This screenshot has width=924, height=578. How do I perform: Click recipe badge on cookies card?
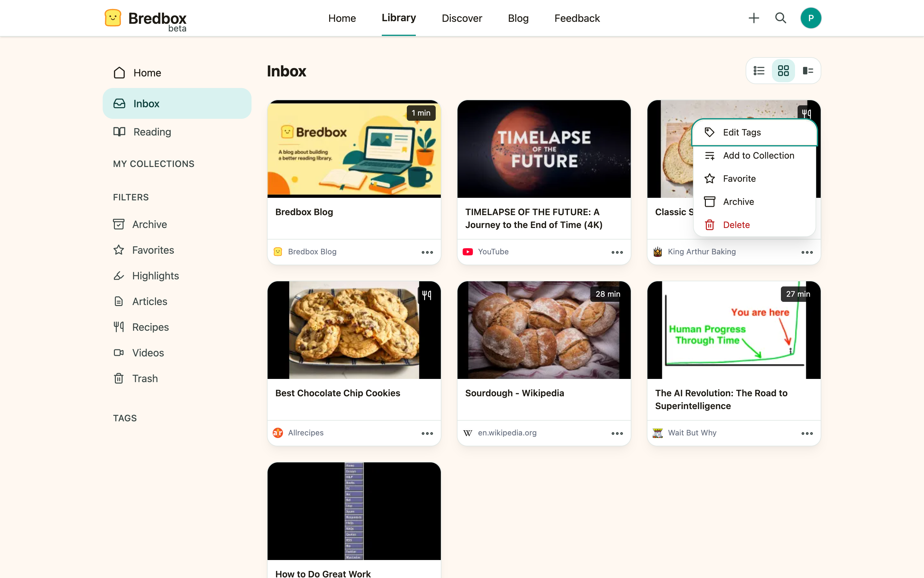click(x=426, y=295)
